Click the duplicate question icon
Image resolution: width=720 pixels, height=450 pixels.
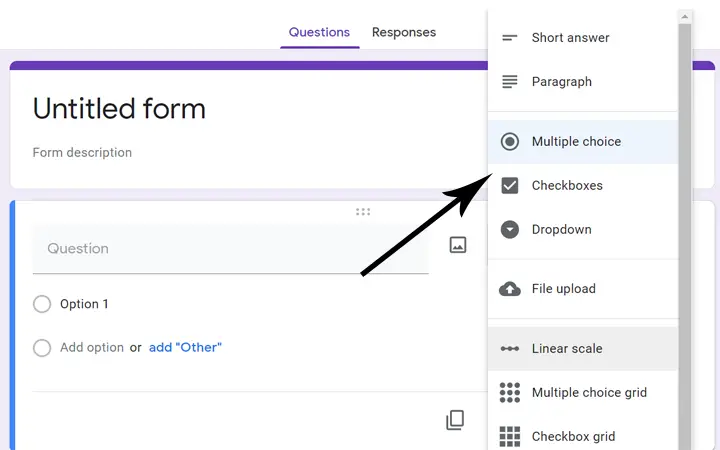click(455, 420)
